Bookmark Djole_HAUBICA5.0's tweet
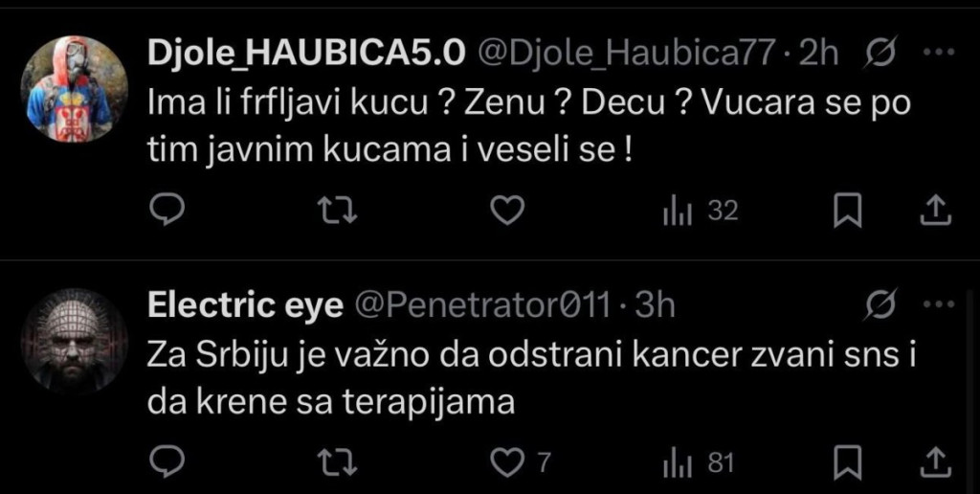Viewport: 980px width, 494px height. (847, 212)
